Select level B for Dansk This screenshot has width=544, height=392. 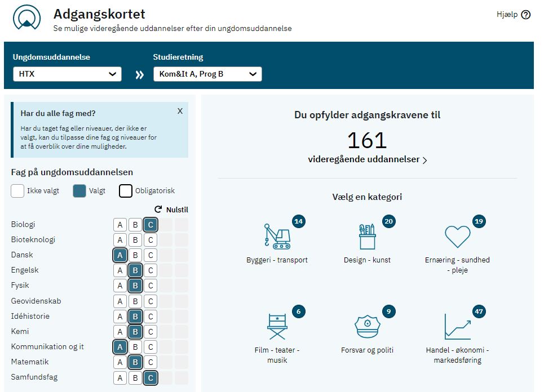[x=135, y=255]
